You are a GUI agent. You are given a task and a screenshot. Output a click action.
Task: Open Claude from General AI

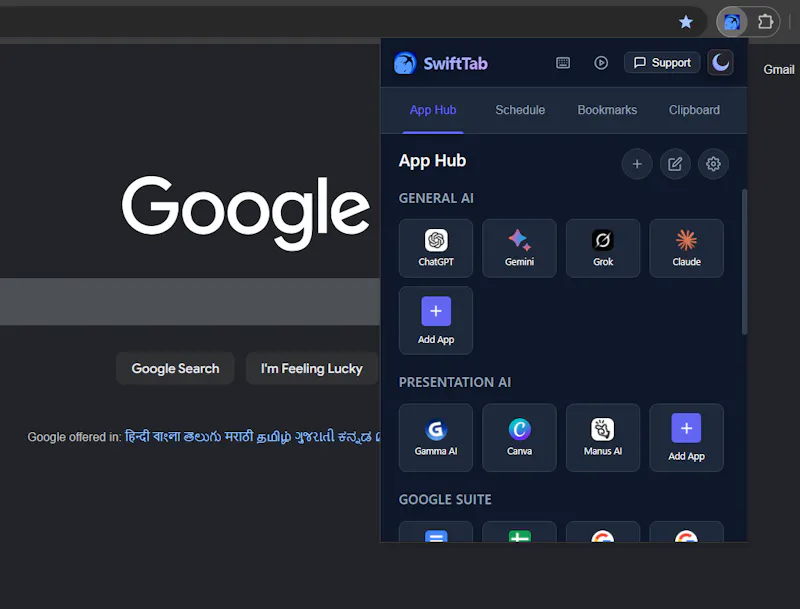tap(686, 248)
